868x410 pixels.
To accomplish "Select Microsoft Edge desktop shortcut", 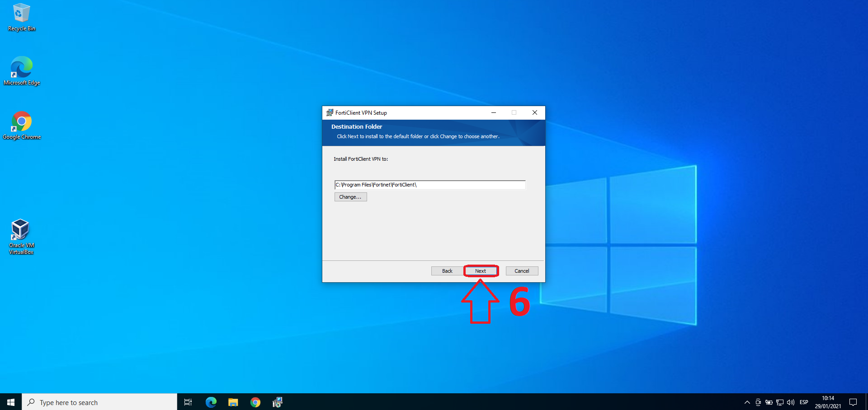I will pyautogui.click(x=21, y=70).
